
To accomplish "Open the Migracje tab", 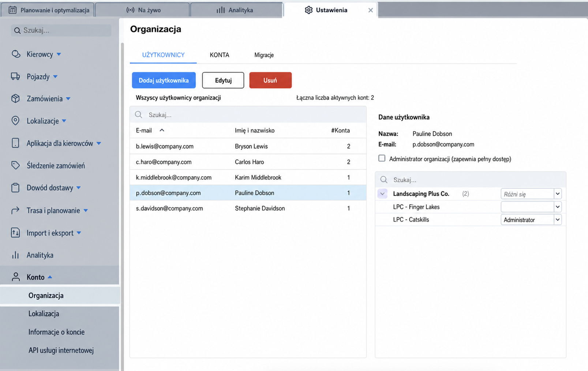I will [264, 55].
